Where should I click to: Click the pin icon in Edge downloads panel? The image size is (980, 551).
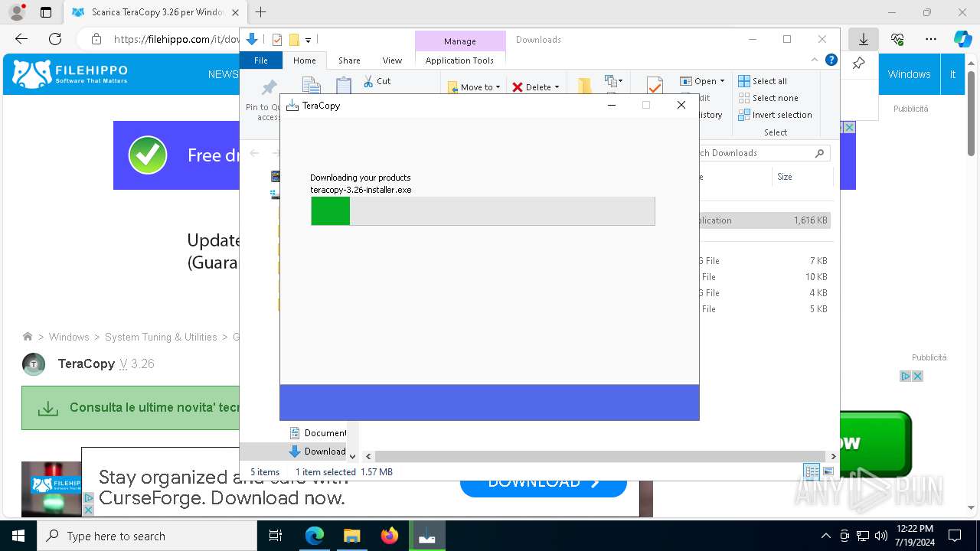tap(859, 64)
